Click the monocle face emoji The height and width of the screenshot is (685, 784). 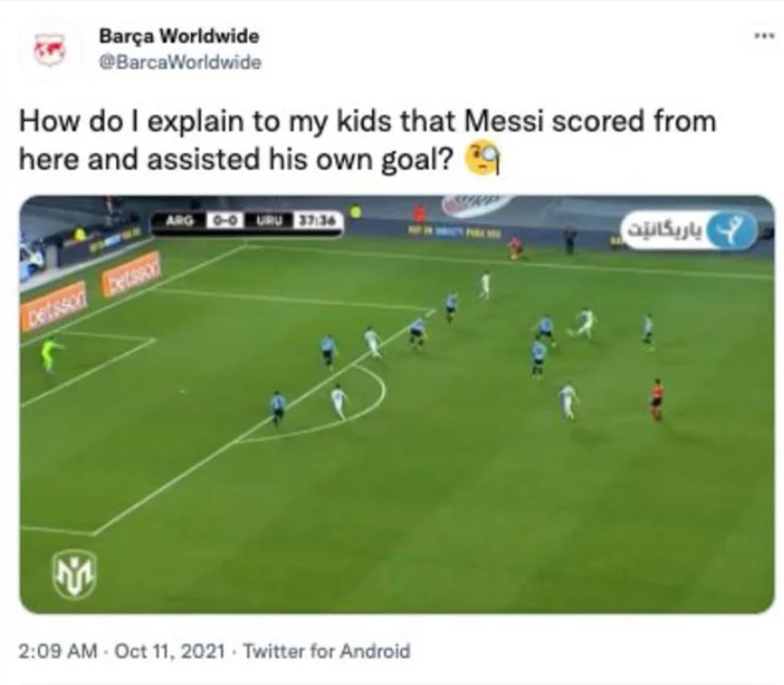pyautogui.click(x=483, y=159)
